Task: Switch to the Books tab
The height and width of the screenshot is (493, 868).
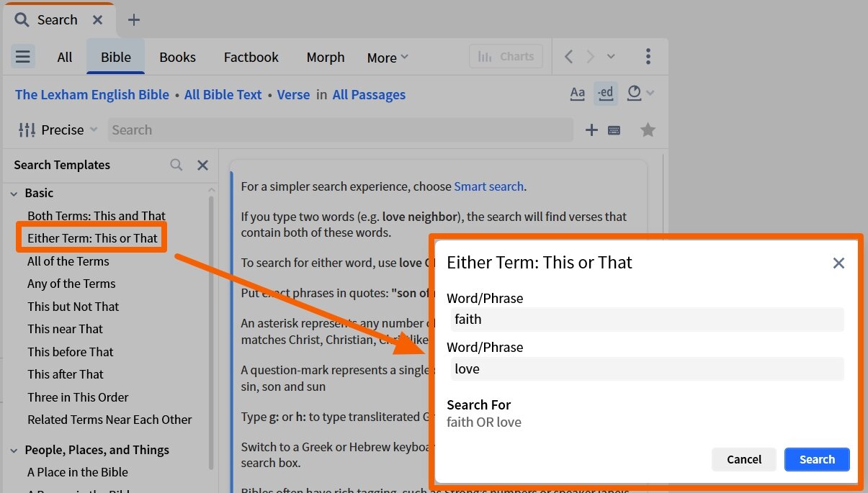Action: (177, 57)
